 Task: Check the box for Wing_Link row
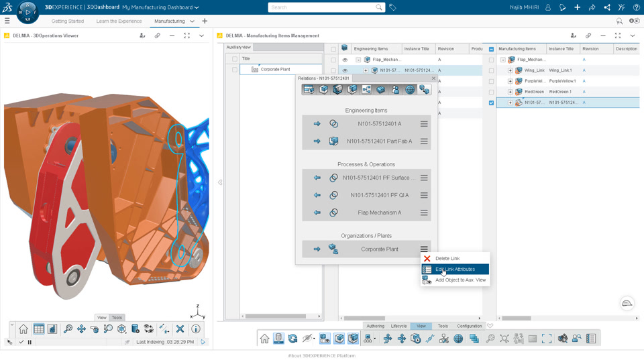point(491,70)
